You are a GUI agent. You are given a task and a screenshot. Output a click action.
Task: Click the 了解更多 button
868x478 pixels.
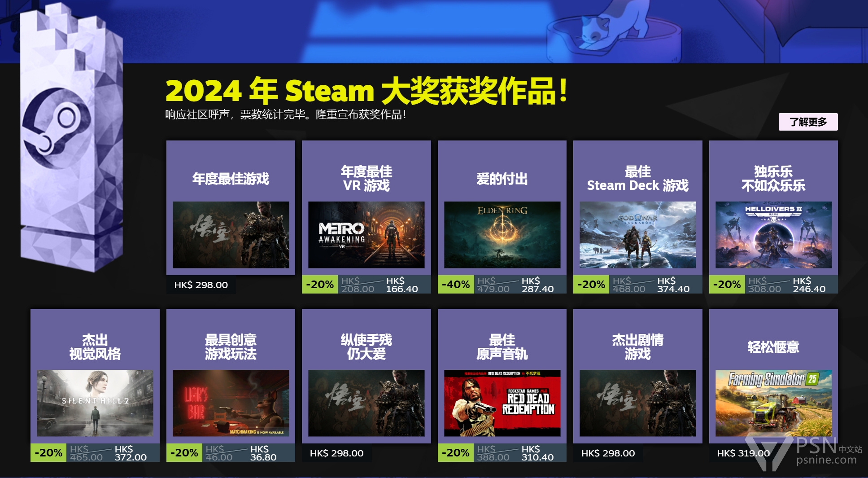point(808,122)
